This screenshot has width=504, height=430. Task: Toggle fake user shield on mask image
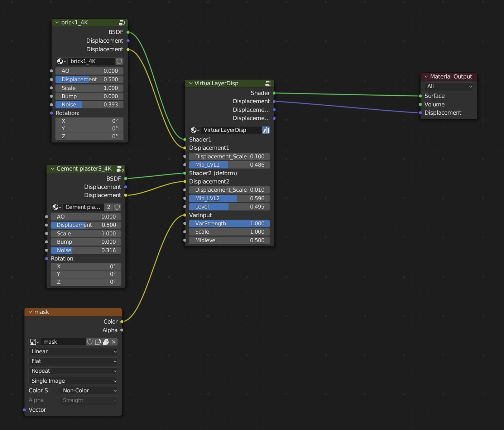[90, 341]
